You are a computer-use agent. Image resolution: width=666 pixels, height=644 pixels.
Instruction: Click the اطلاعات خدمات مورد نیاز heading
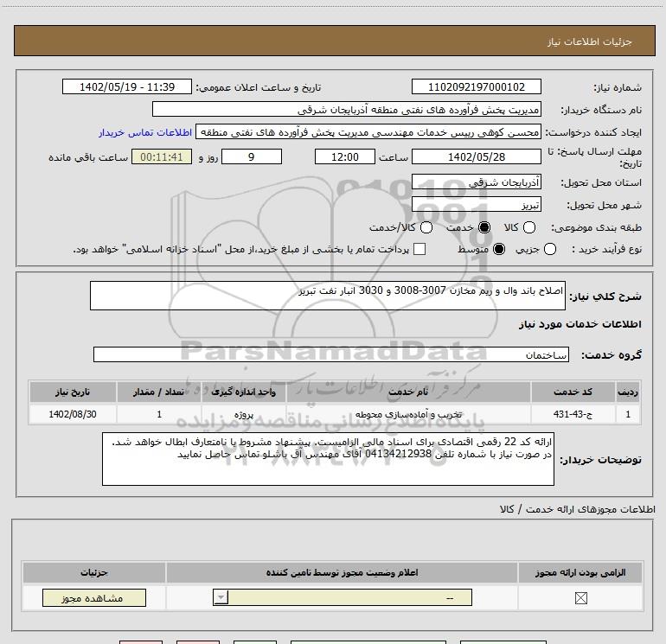580,324
